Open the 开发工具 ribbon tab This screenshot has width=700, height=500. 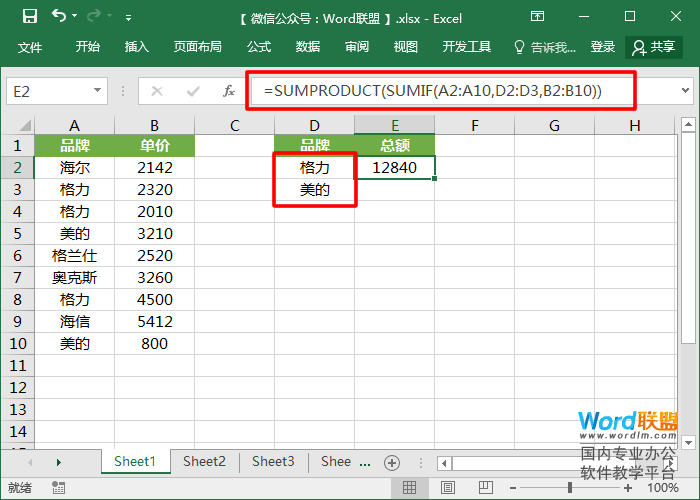pos(467,47)
